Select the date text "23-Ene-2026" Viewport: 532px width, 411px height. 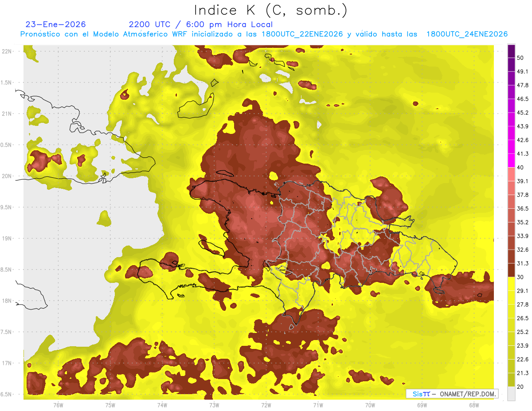pos(56,24)
